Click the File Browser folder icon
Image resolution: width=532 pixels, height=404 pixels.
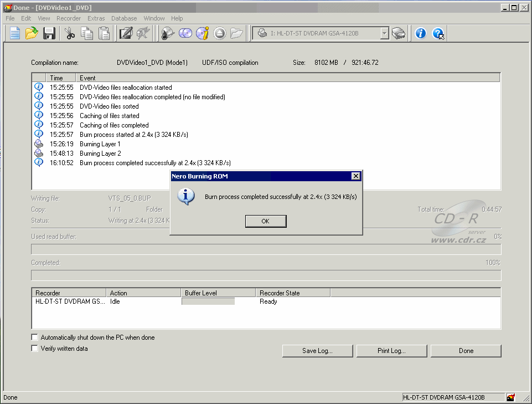tap(236, 33)
